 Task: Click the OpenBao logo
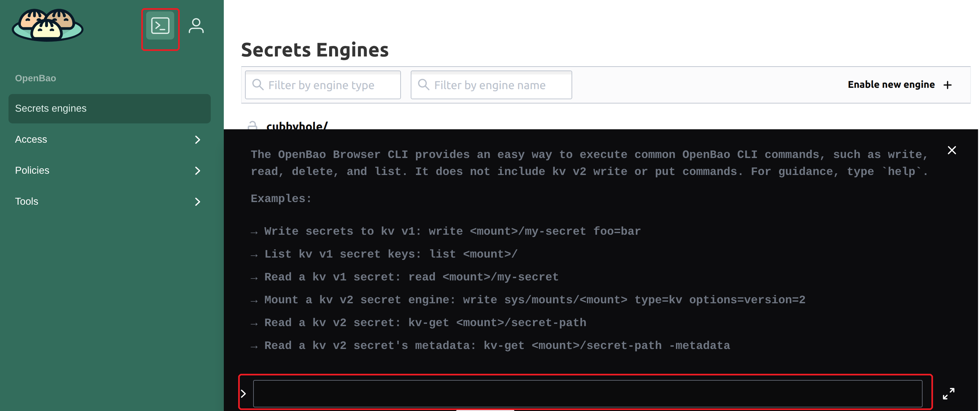coord(47,25)
